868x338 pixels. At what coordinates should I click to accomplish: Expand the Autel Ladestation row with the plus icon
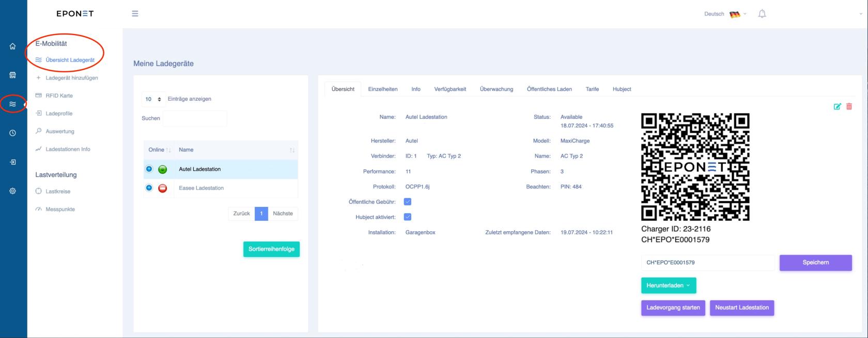[x=149, y=169]
